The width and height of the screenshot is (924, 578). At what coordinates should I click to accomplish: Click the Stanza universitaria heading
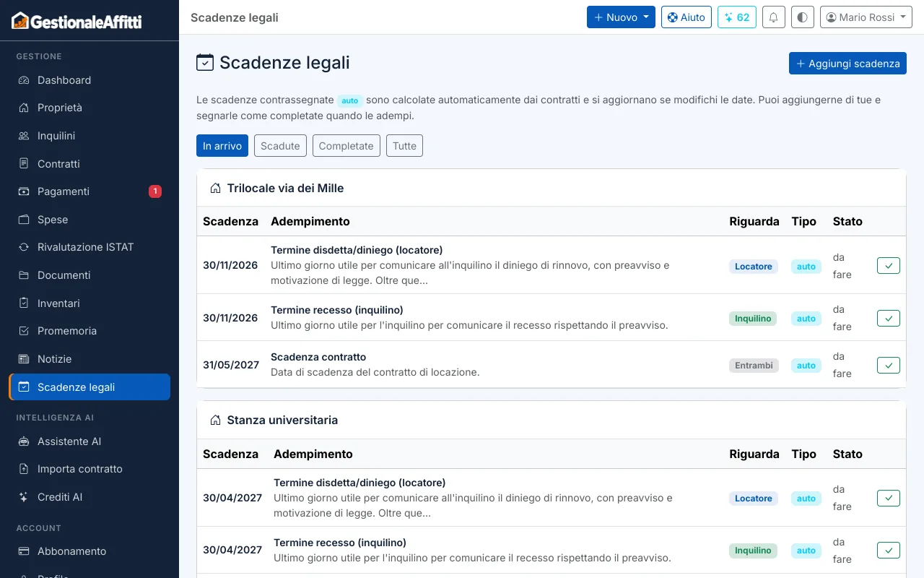[282, 420]
